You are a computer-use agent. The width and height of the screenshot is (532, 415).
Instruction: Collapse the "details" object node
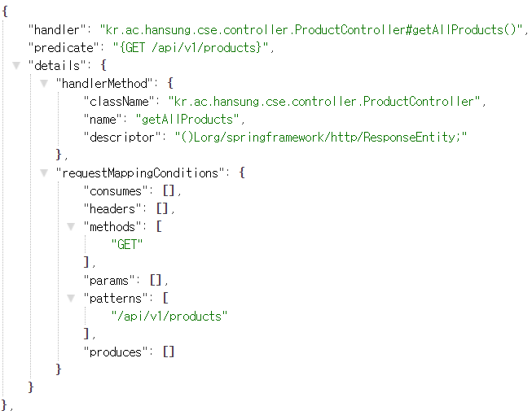pos(16,65)
